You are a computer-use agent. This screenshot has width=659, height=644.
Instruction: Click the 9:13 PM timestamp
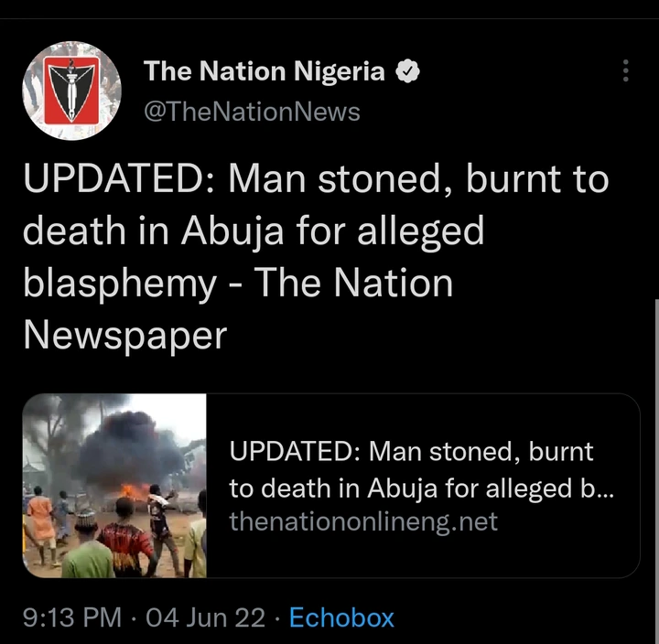(70, 618)
